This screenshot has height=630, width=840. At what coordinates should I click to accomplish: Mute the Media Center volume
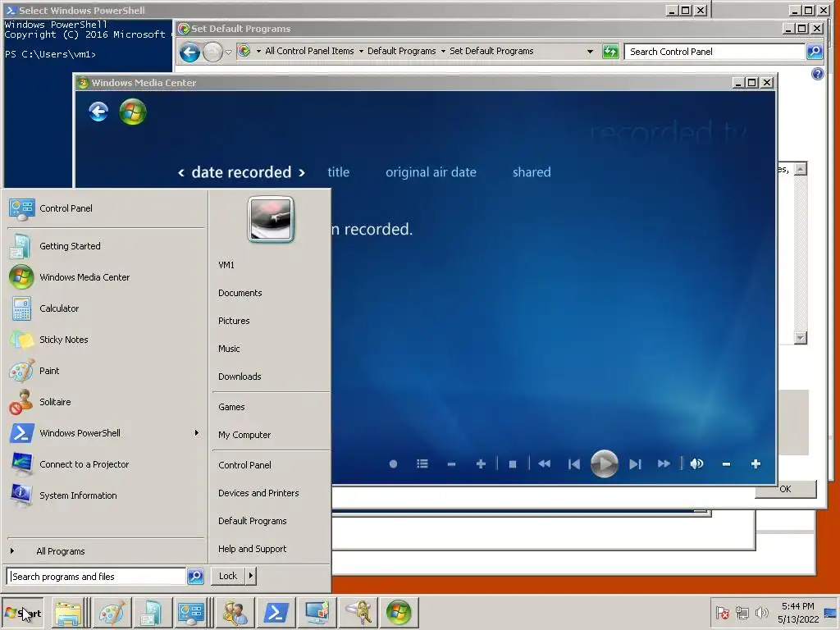pyautogui.click(x=696, y=464)
